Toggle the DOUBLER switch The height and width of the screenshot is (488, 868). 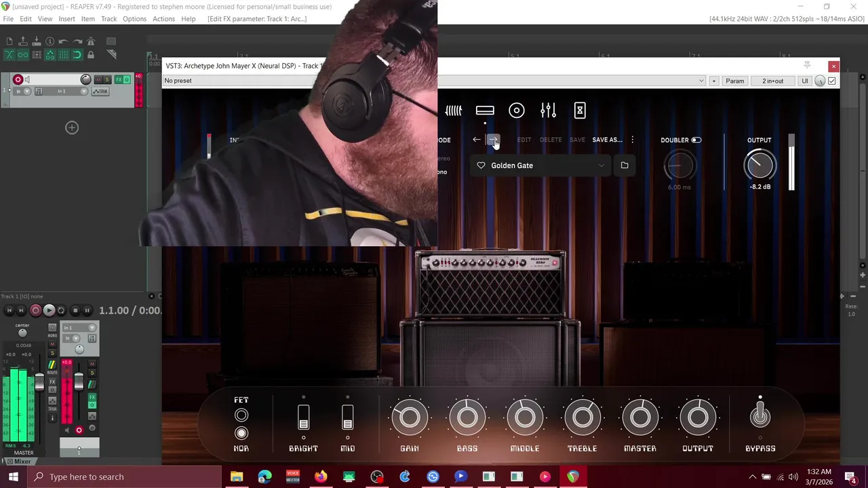(696, 140)
